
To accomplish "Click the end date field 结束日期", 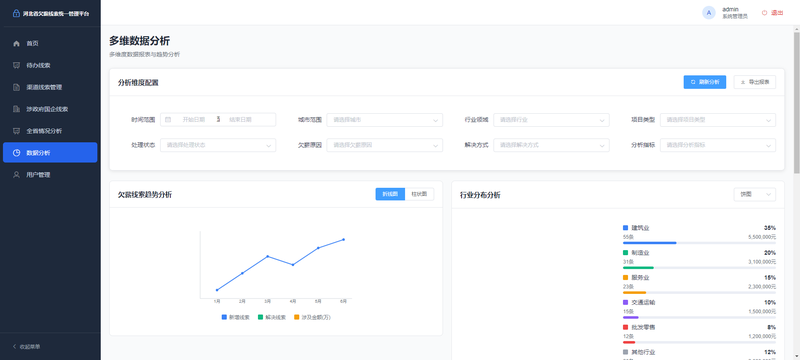I will coord(240,120).
